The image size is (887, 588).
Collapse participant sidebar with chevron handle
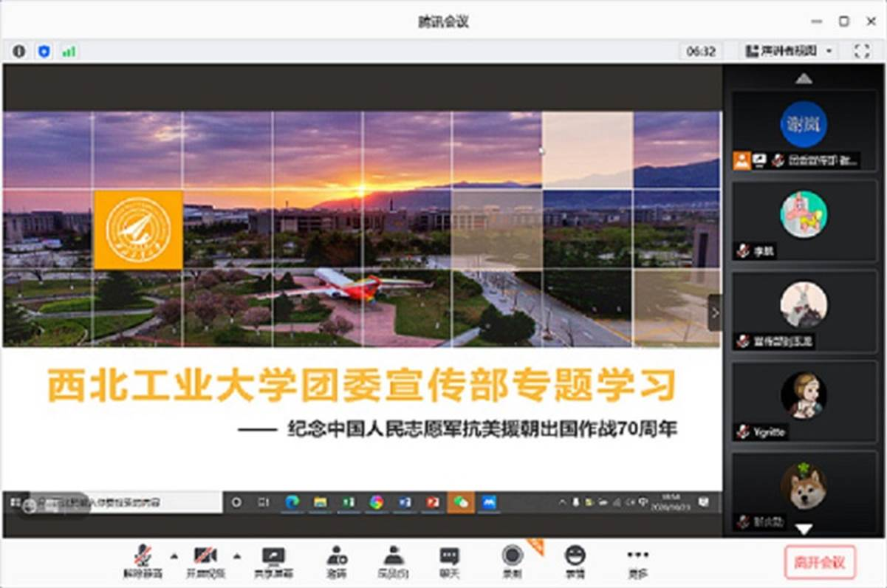pos(714,312)
